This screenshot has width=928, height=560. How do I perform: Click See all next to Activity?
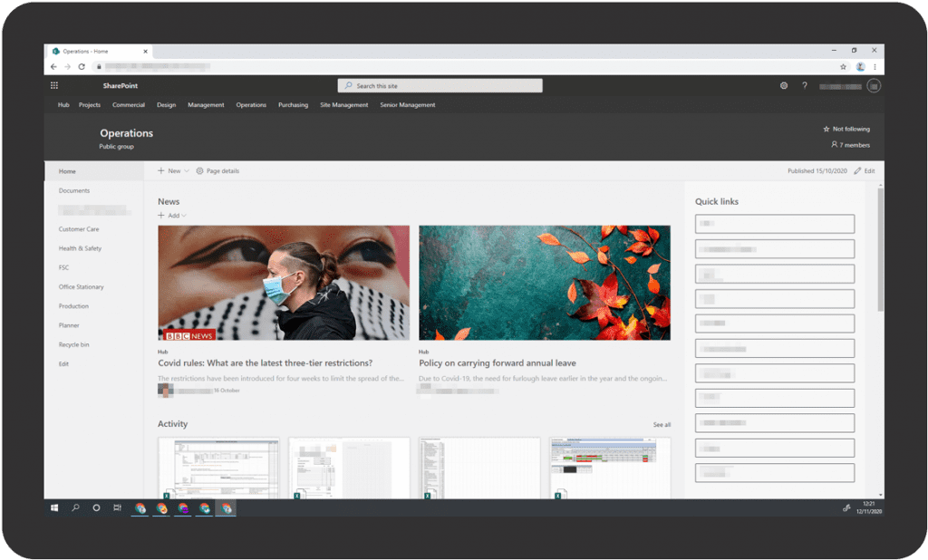pos(662,424)
